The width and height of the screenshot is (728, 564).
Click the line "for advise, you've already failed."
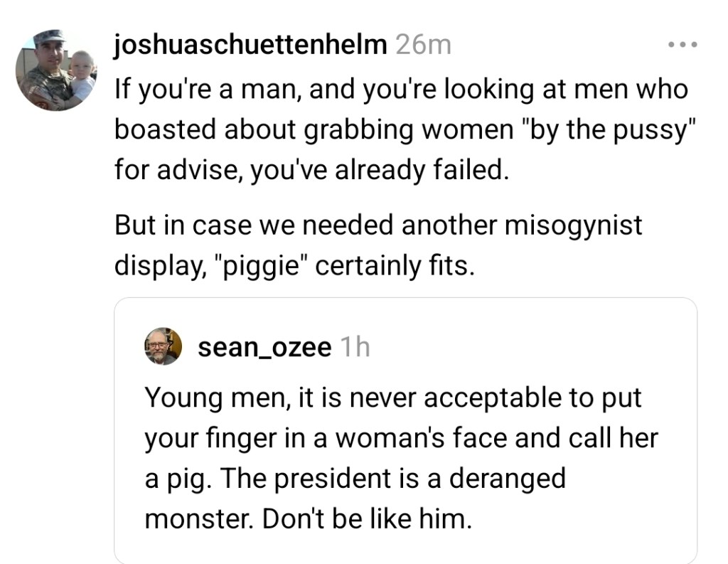312,171
